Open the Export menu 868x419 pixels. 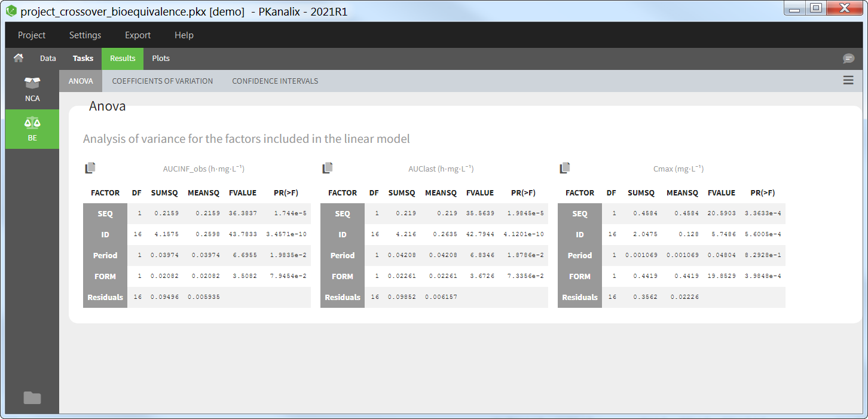point(137,35)
